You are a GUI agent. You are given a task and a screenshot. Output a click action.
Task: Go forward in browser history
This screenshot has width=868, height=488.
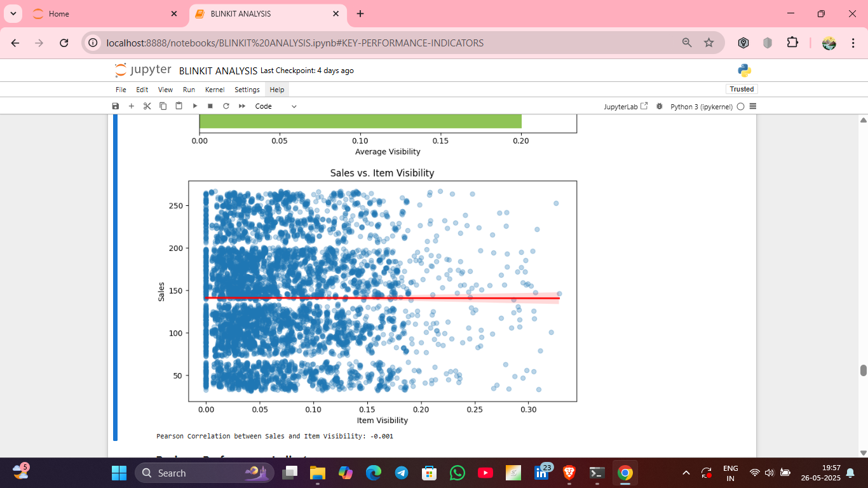coord(39,43)
